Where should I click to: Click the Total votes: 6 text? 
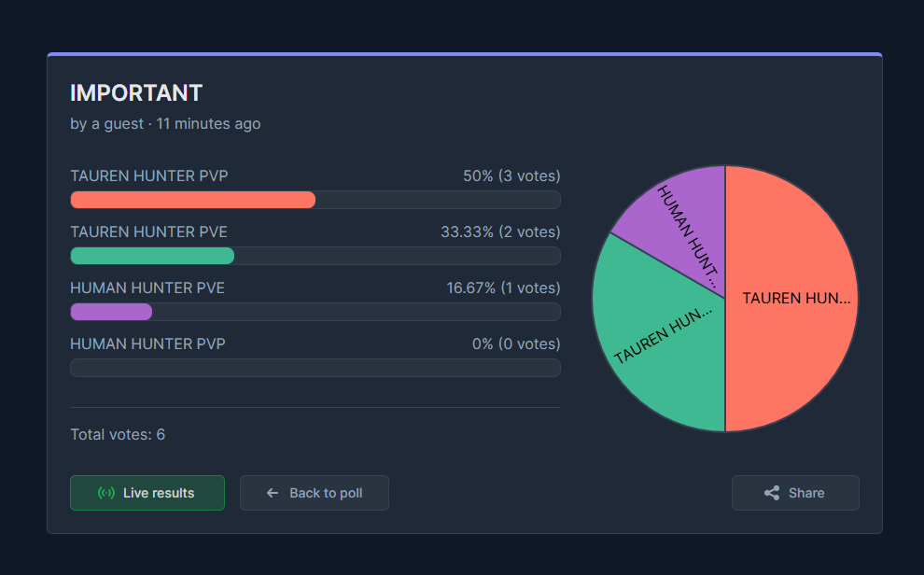(118, 434)
